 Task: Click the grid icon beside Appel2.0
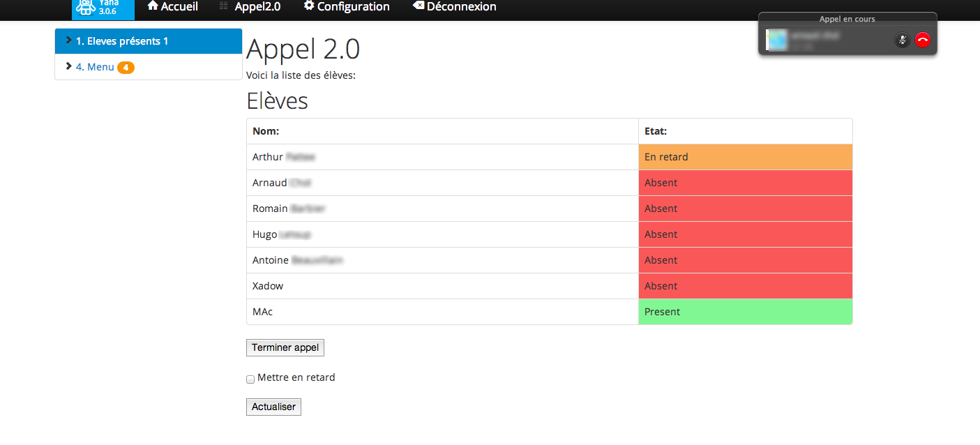pos(223,6)
